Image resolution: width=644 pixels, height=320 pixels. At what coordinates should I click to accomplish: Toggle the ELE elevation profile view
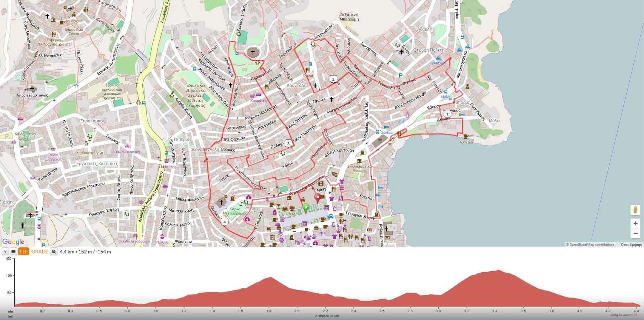pos(23,252)
